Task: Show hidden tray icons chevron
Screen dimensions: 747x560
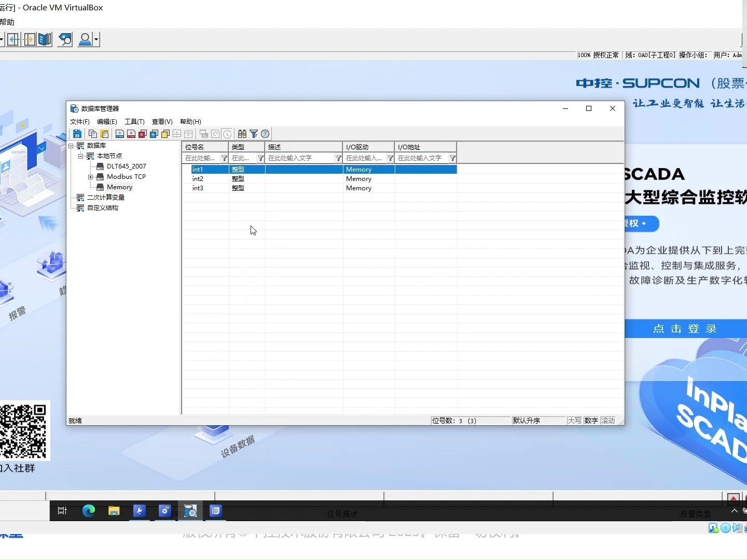Action: [735, 511]
